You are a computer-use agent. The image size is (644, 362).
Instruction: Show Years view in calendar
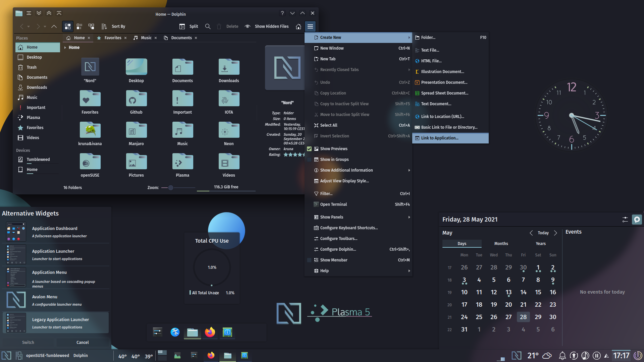tap(541, 244)
